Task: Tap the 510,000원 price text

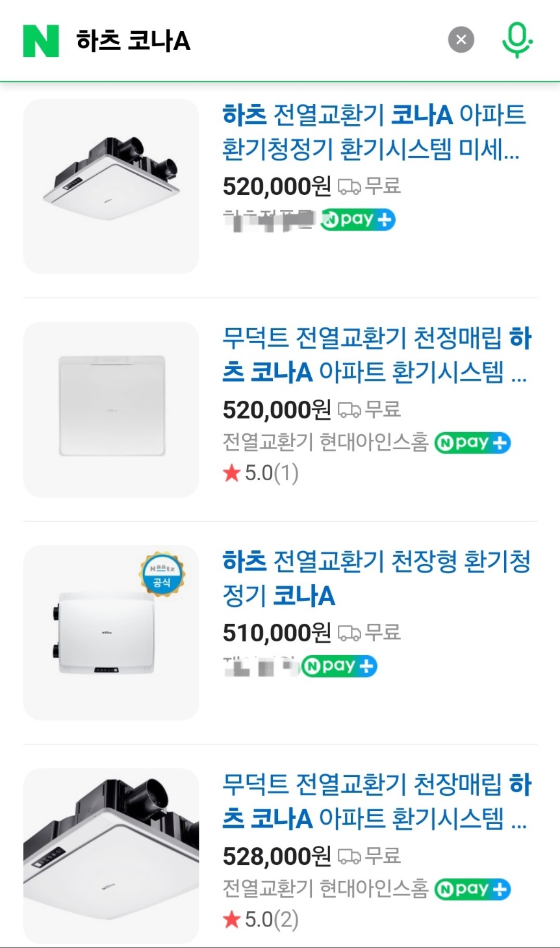Action: tap(277, 633)
